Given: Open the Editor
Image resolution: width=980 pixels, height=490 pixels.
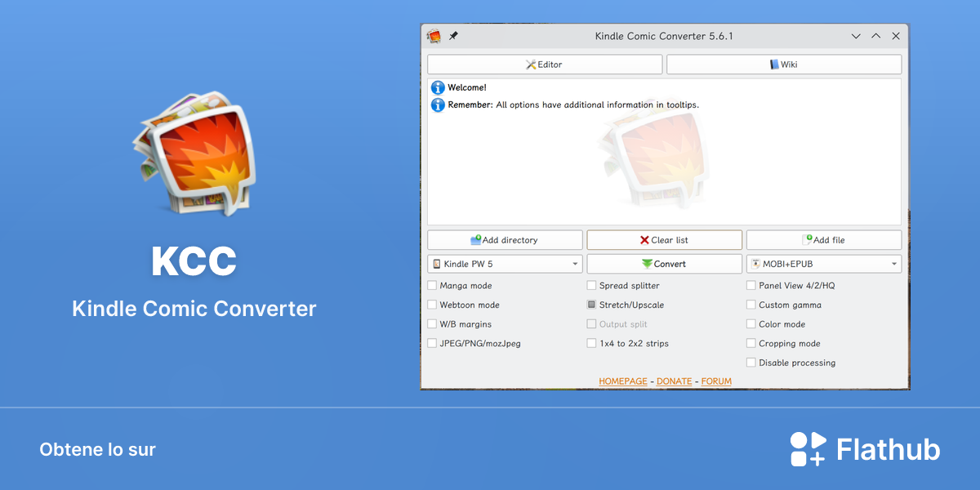Looking at the screenshot, I should click(x=545, y=65).
